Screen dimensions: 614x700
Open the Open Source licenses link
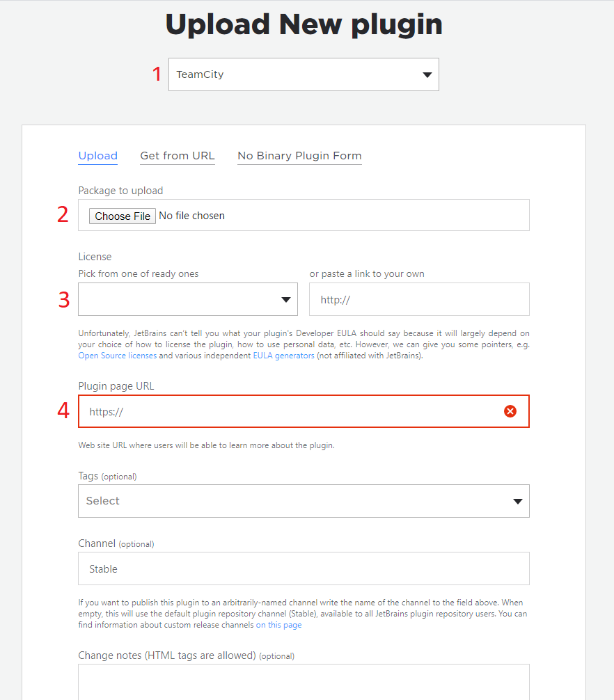pos(118,356)
